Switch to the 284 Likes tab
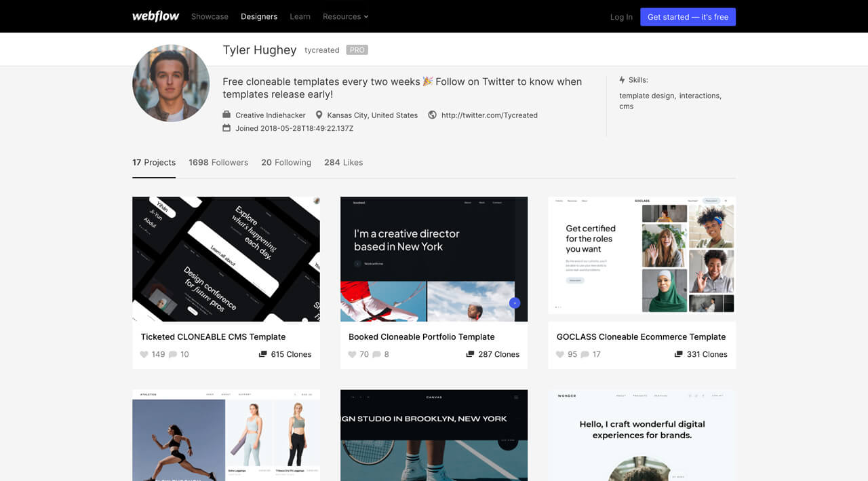Viewport: 868px width, 481px height. click(343, 163)
